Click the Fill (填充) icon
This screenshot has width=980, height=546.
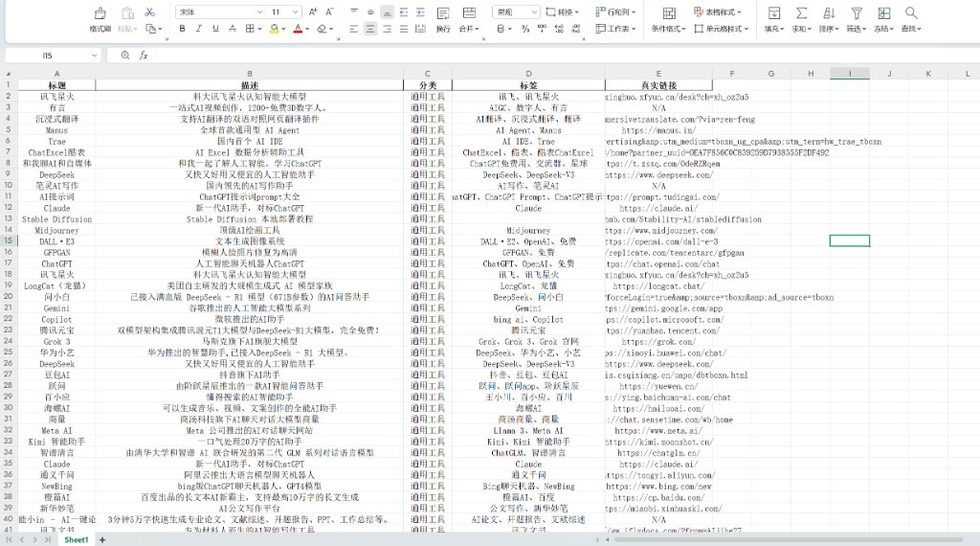[x=773, y=13]
